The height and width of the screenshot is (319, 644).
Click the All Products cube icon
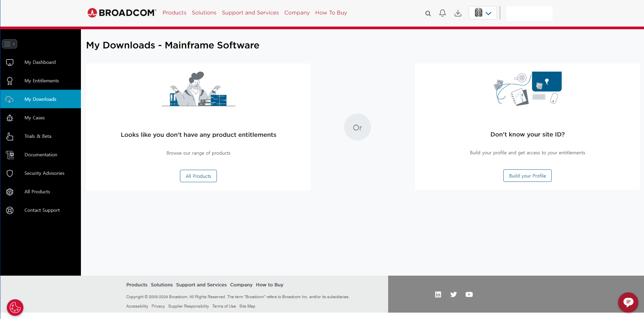pyautogui.click(x=10, y=192)
